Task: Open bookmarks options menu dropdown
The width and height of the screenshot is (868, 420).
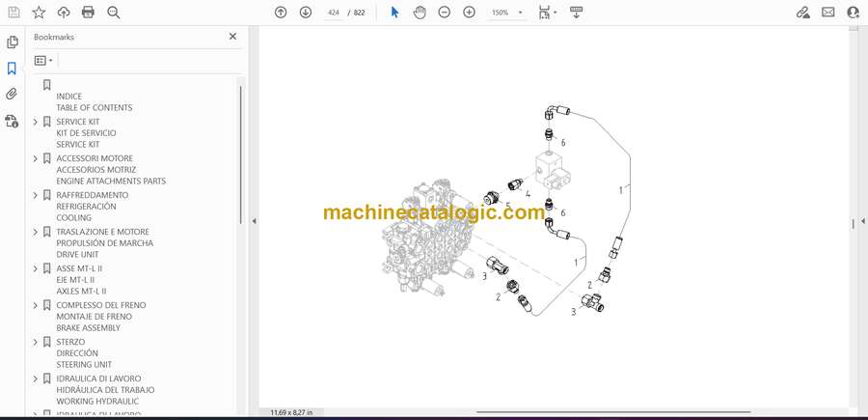Action: pyautogui.click(x=43, y=61)
